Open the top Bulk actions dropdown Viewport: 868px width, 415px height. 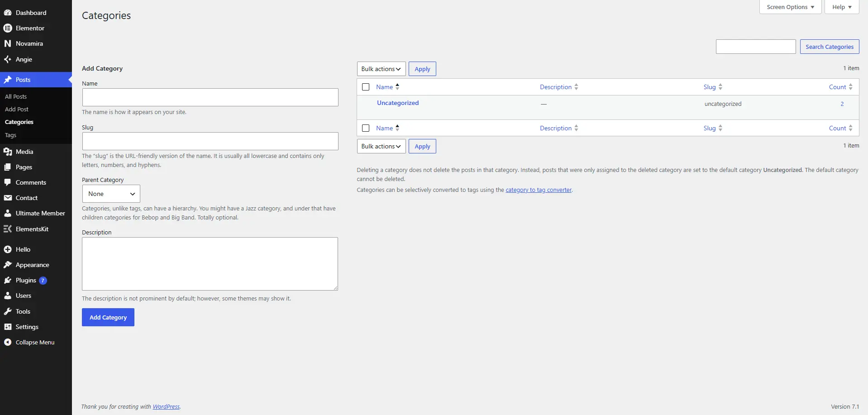point(381,69)
